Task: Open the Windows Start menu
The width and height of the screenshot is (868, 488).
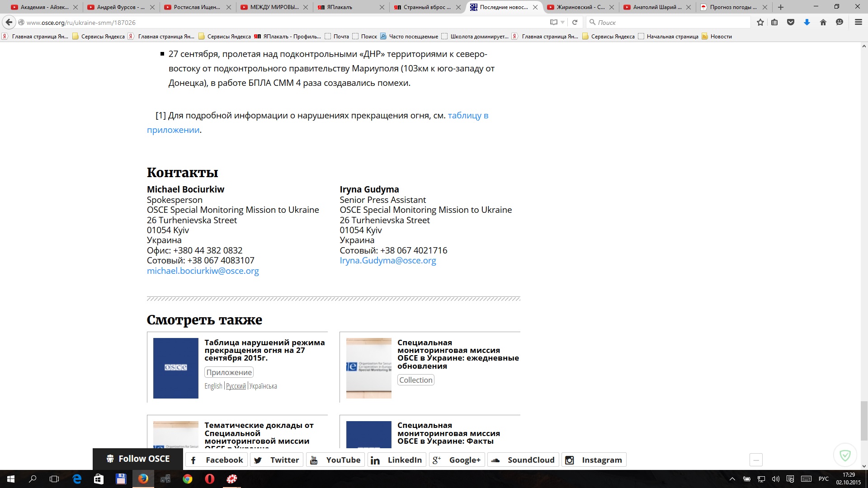Action: point(11,479)
